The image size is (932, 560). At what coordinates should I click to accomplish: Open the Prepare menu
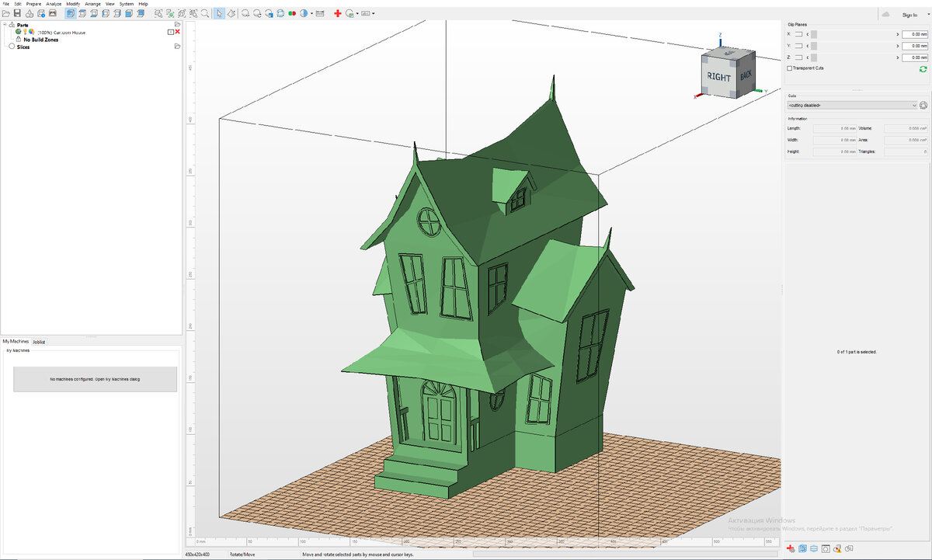coord(33,4)
